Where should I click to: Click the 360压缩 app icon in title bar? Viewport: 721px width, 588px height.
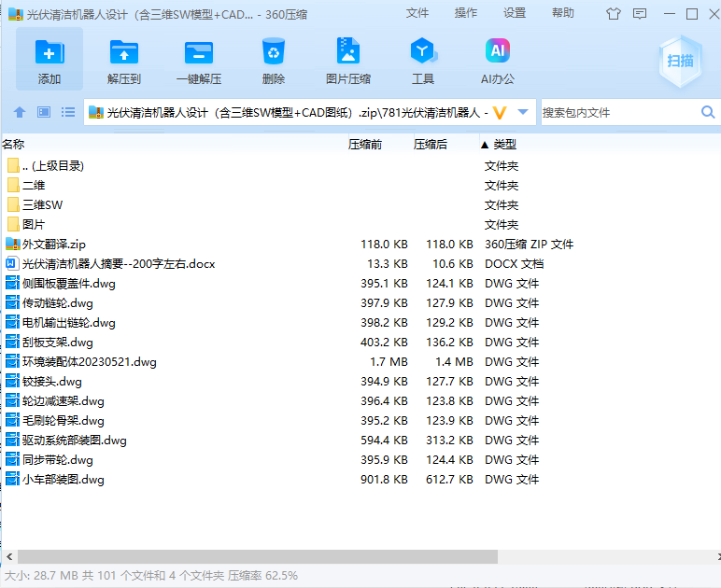(x=16, y=14)
